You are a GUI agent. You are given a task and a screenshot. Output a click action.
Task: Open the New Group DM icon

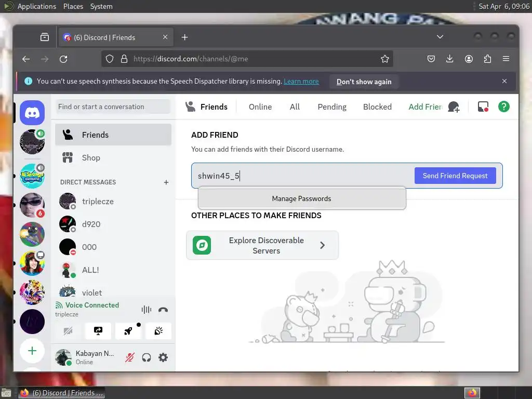tap(454, 107)
